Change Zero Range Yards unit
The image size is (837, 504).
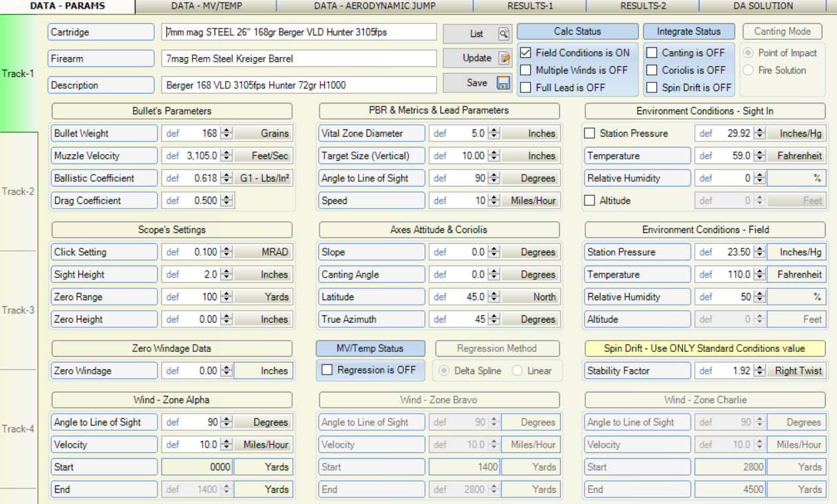coord(263,297)
